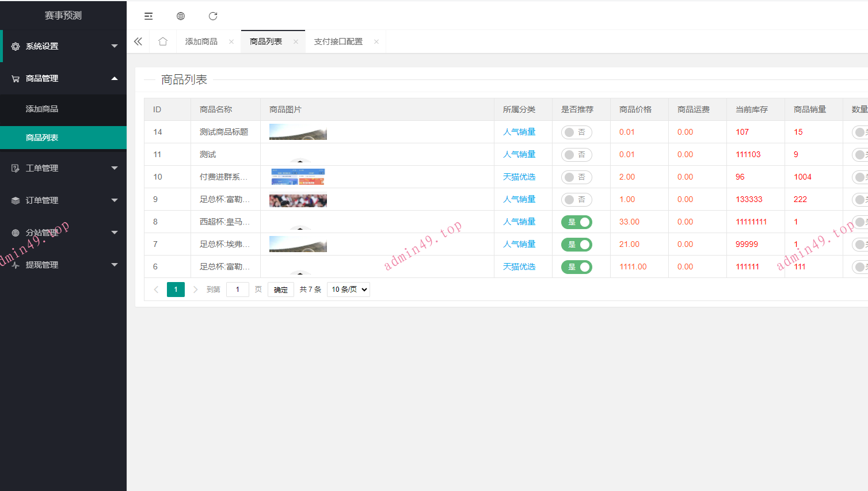Click the page number input field
This screenshot has width=868, height=491.
click(x=237, y=290)
